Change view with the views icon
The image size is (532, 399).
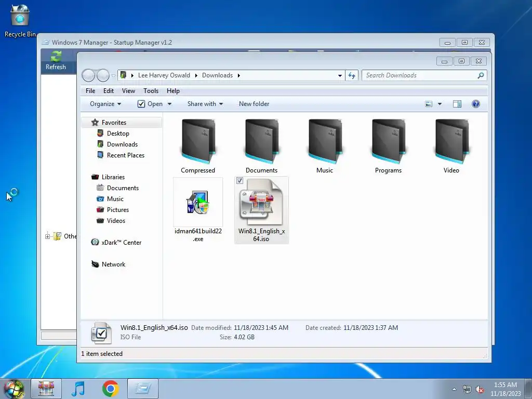(429, 104)
